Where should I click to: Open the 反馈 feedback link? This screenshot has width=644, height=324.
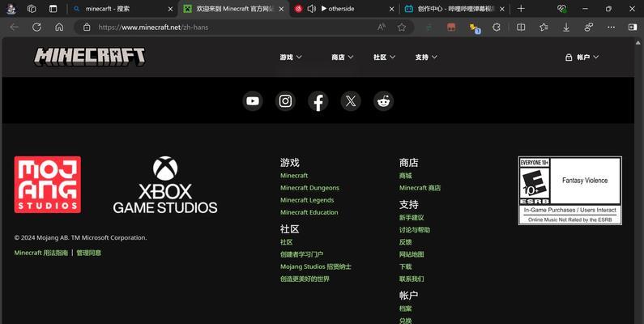[405, 242]
